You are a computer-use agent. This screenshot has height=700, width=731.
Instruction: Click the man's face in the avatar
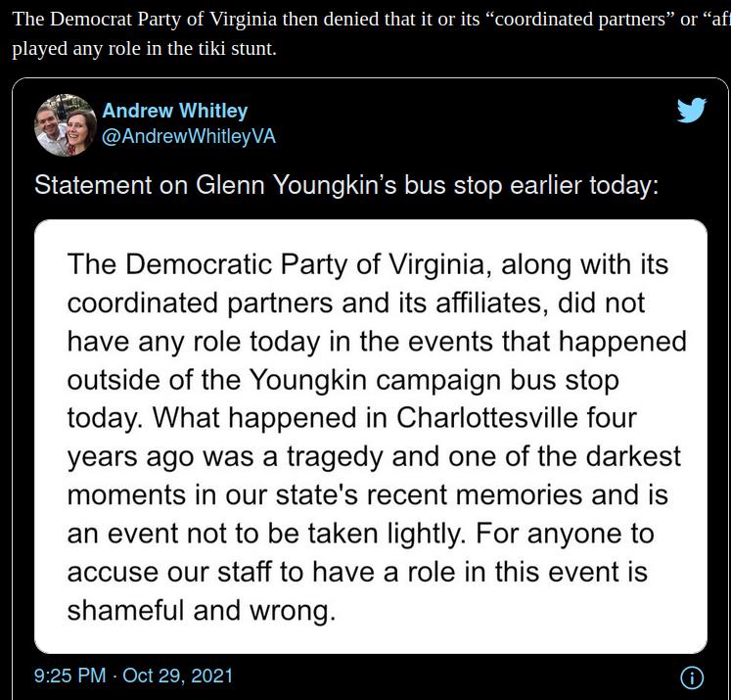point(49,120)
